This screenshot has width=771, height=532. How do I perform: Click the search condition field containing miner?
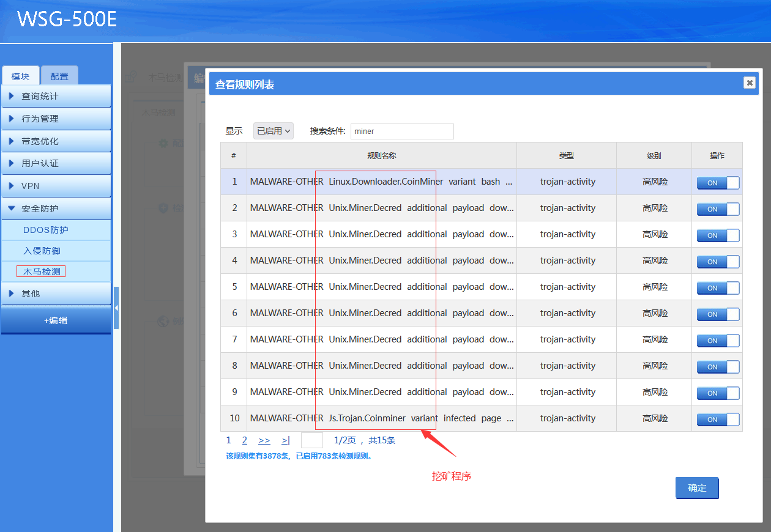402,131
